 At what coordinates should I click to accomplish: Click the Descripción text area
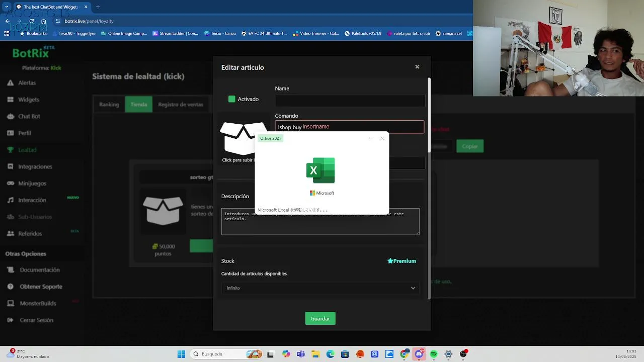pos(320,222)
